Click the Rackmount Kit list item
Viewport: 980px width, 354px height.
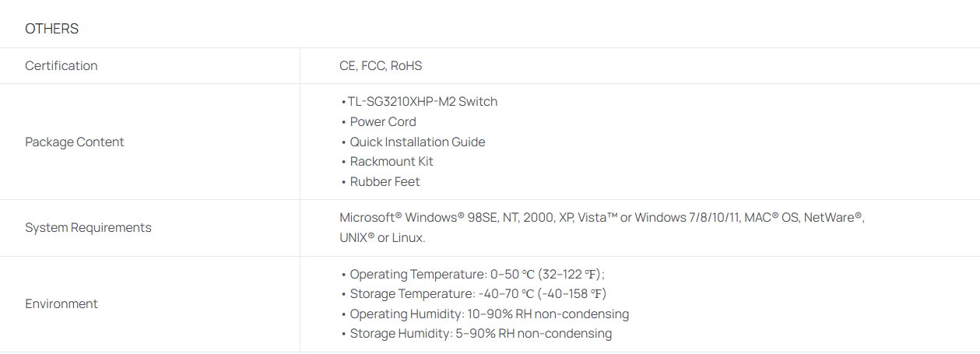tap(391, 162)
